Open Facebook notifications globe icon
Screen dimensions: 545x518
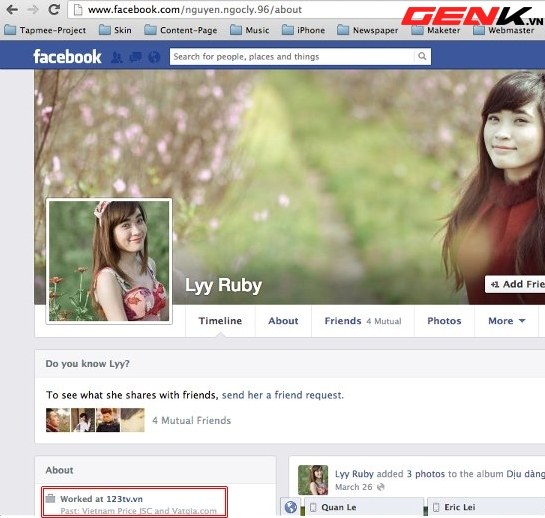click(x=154, y=57)
